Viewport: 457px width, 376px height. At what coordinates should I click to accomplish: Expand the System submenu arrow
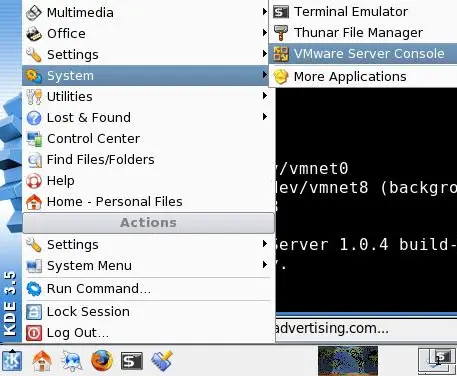click(265, 75)
